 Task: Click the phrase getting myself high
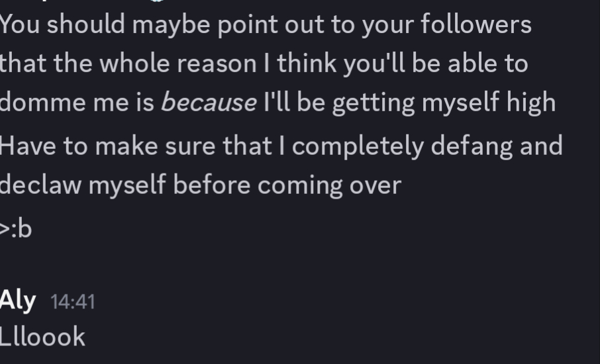pos(444,103)
